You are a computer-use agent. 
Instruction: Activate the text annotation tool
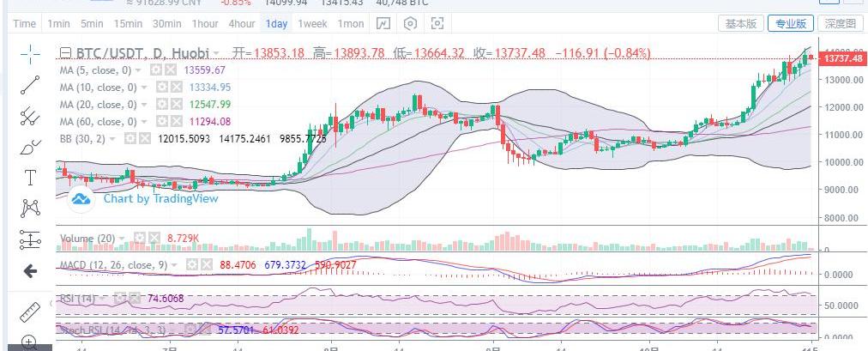pos(30,178)
